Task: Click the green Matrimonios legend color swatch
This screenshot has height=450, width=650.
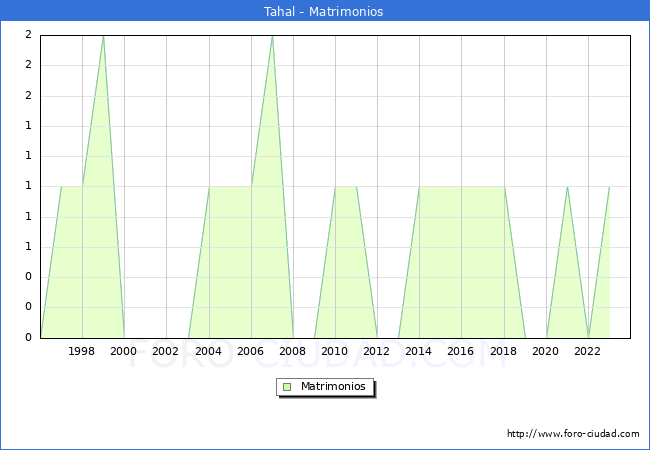Action: [x=287, y=387]
